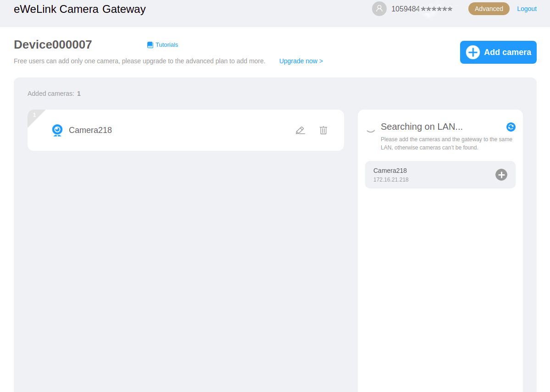Click the edit pencil icon for Camera218
Screen dimensions: 550x392
[x=300, y=130]
